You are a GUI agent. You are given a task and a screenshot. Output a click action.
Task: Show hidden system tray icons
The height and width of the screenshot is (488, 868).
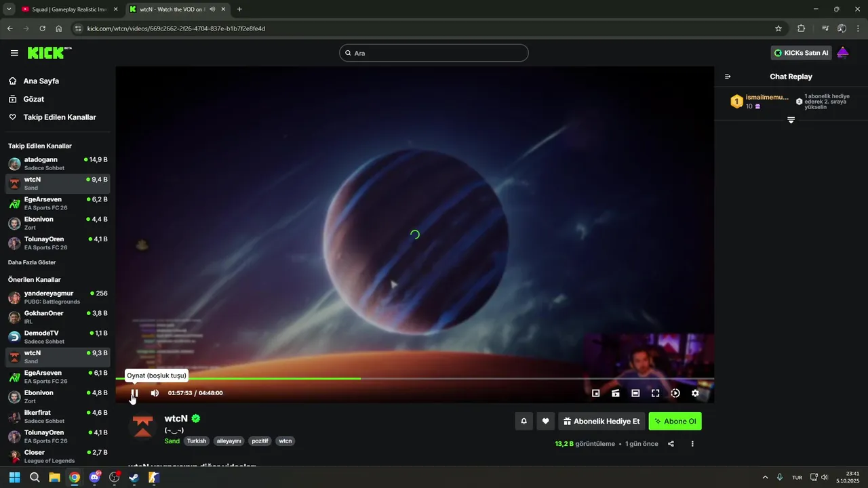click(766, 477)
